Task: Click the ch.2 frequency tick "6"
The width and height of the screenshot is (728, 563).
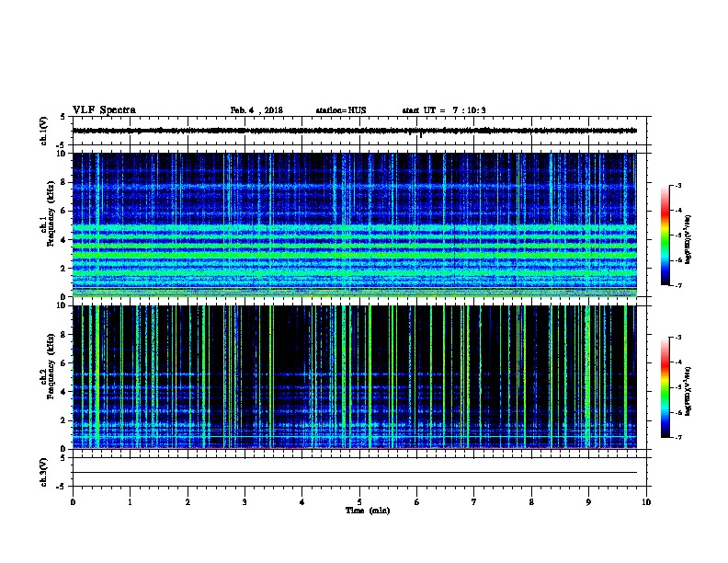Action: point(64,363)
